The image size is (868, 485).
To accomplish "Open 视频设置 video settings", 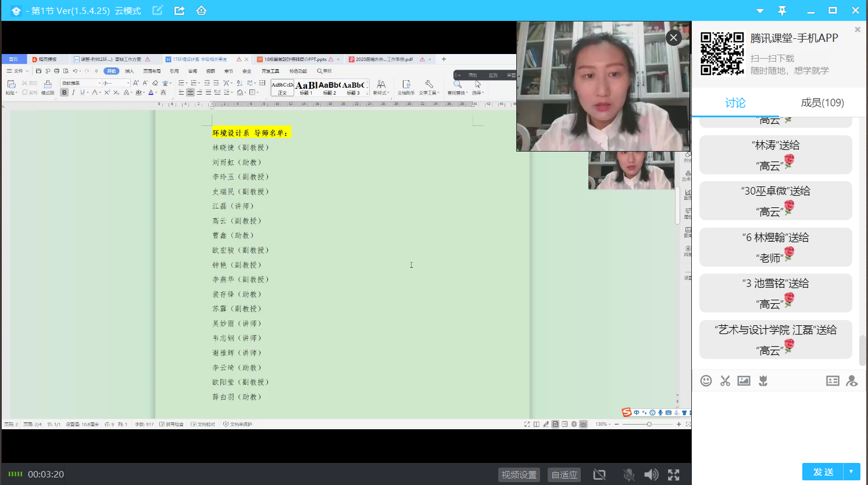I will click(519, 475).
